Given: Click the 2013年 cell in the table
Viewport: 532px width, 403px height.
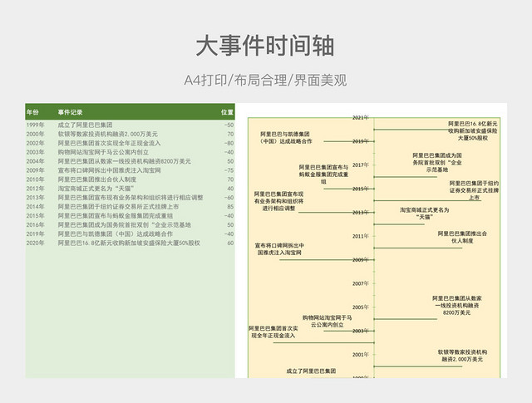Looking at the screenshot, I should click(35, 198).
